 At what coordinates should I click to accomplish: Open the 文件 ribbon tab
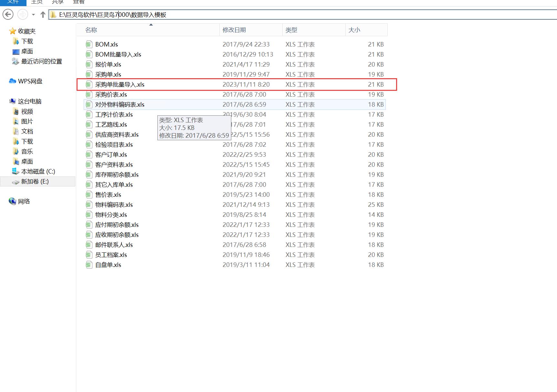point(13,2)
